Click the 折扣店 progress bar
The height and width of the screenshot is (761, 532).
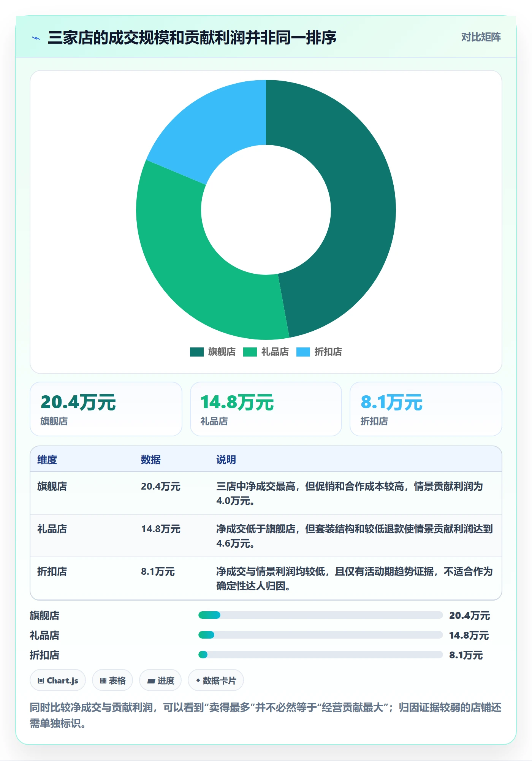coord(320,655)
